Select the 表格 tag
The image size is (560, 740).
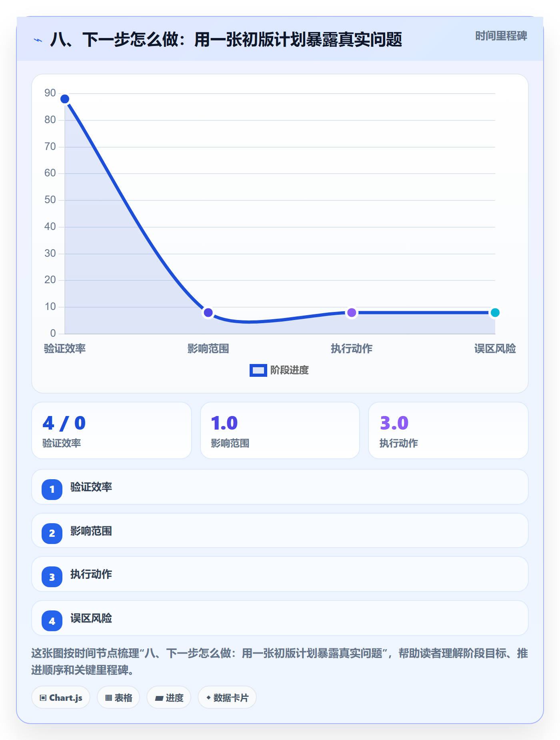coord(118,698)
